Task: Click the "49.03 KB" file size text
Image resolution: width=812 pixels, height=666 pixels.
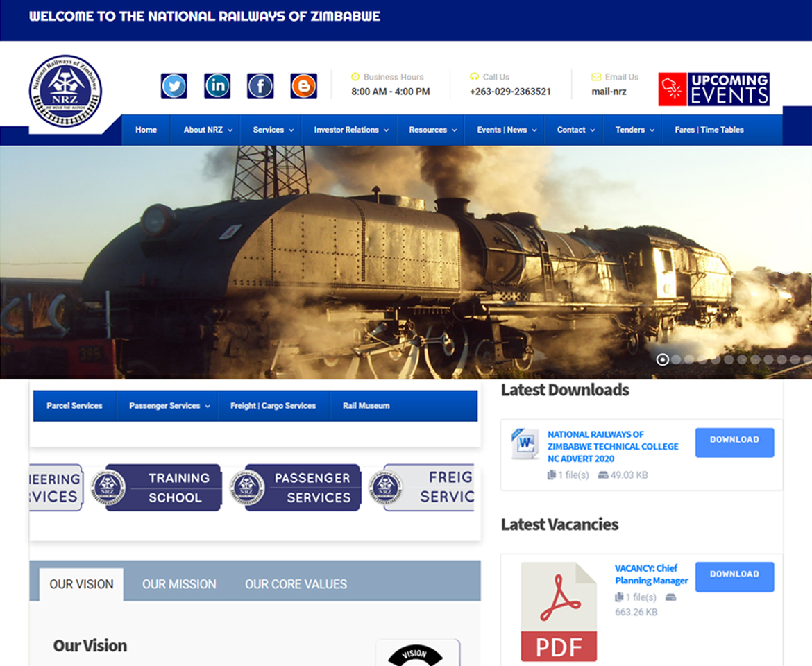Action: 629,475
